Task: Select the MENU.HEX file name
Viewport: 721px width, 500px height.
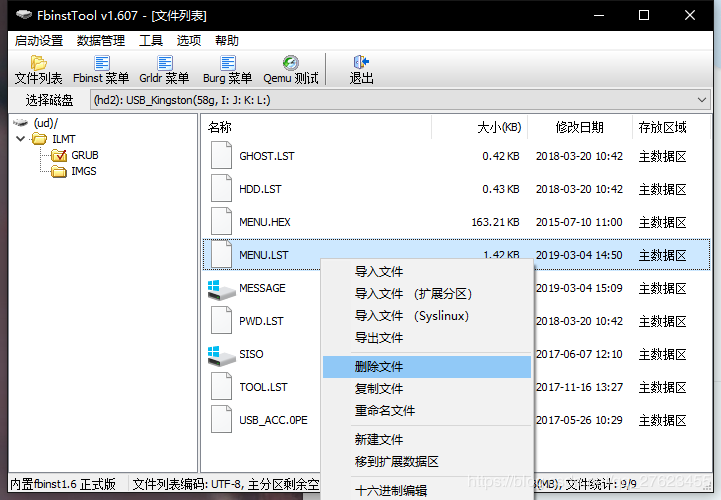Action: point(265,222)
